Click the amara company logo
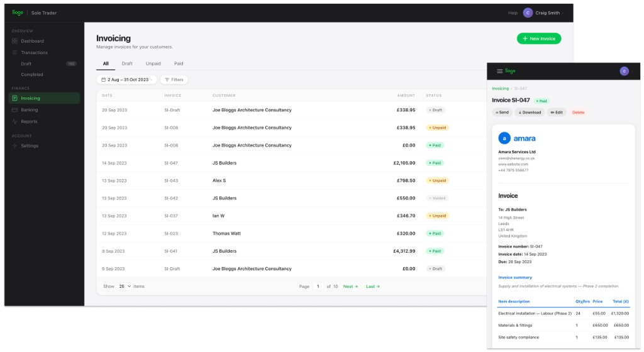 click(x=517, y=138)
